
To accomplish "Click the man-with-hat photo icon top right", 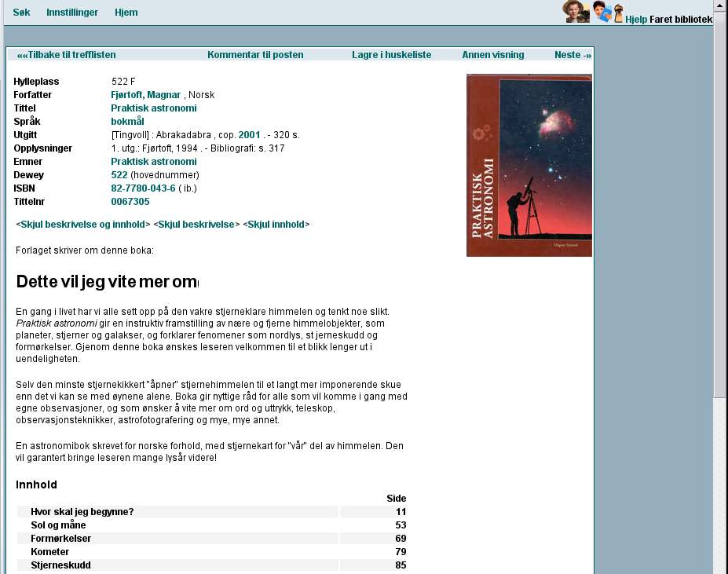I will click(576, 11).
